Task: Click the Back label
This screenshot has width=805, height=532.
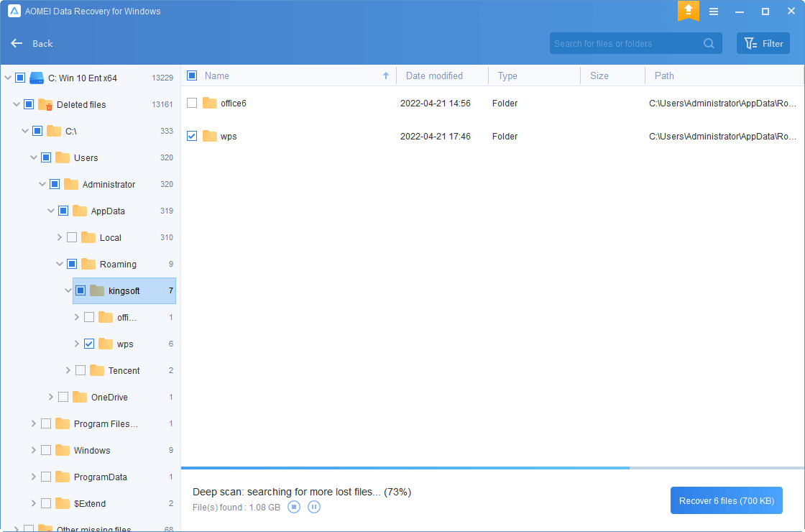Action: 42,44
